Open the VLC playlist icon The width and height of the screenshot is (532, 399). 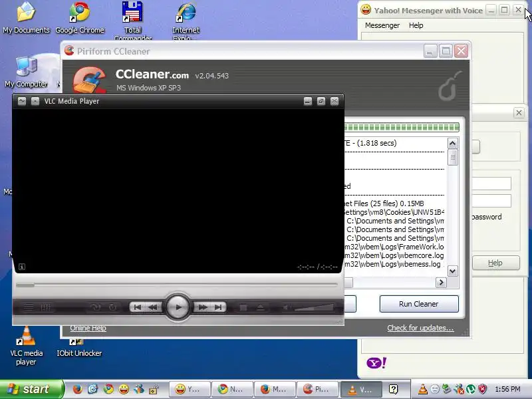29,307
